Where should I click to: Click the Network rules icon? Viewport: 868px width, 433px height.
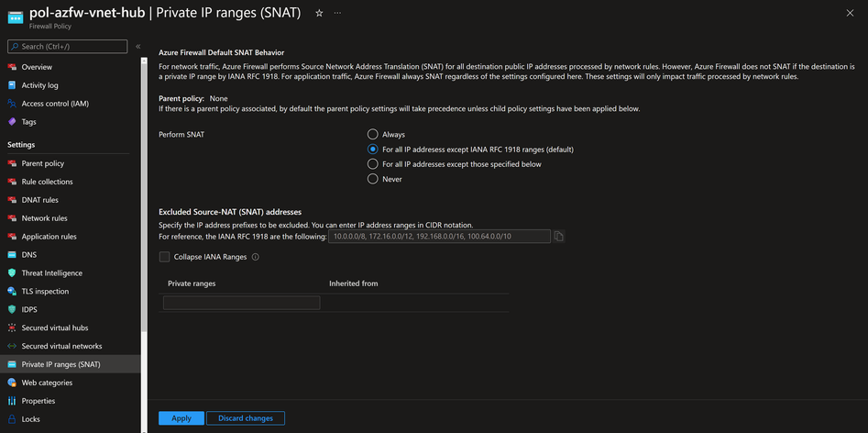point(12,218)
